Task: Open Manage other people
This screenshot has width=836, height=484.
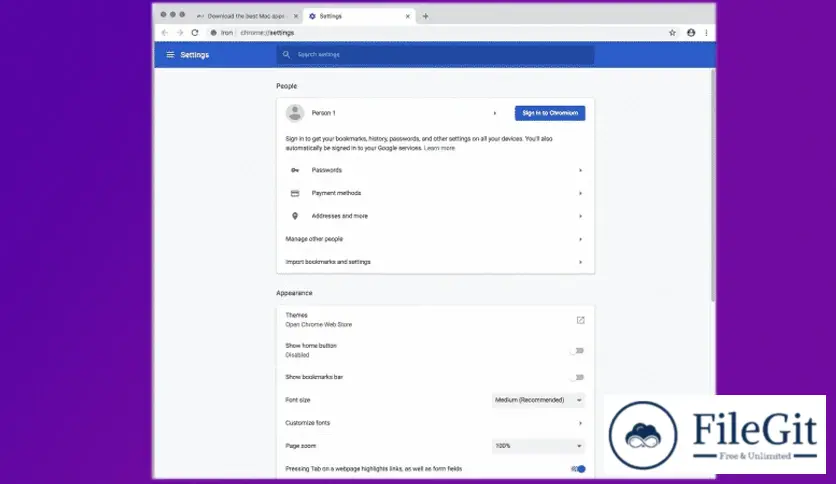Action: (435, 239)
